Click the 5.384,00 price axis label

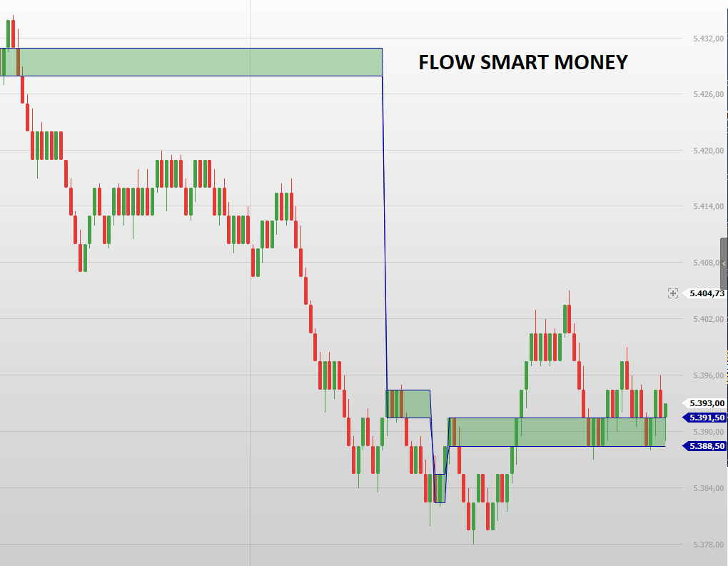point(704,488)
